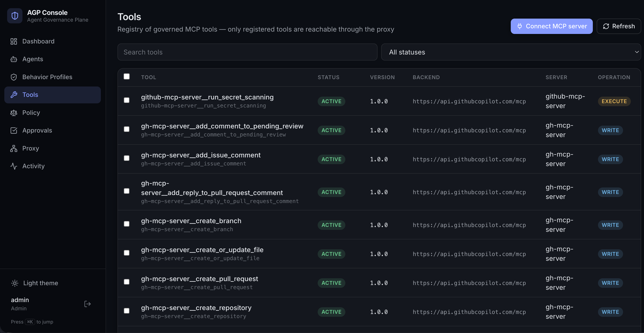Open gh-mcp-server__create_branch tool name
Image resolution: width=644 pixels, height=333 pixels.
tap(191, 221)
